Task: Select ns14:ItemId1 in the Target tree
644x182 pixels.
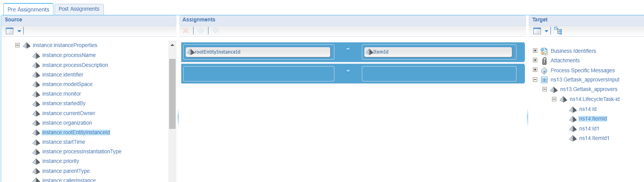Action: 594,138
